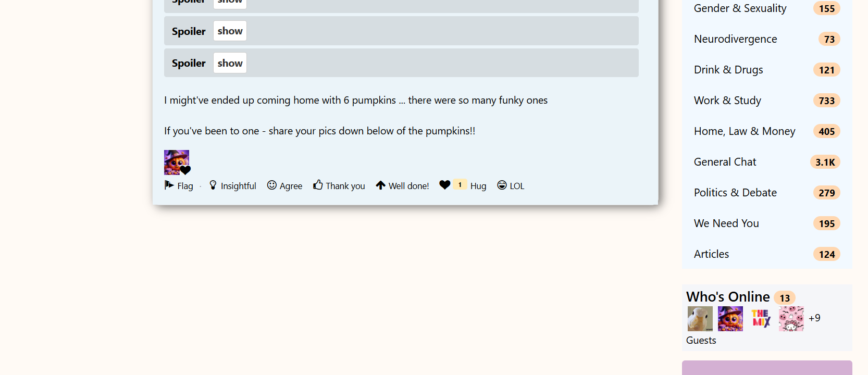The image size is (868, 375).
Task: Show the middle spoiler content
Action: pyautogui.click(x=230, y=31)
